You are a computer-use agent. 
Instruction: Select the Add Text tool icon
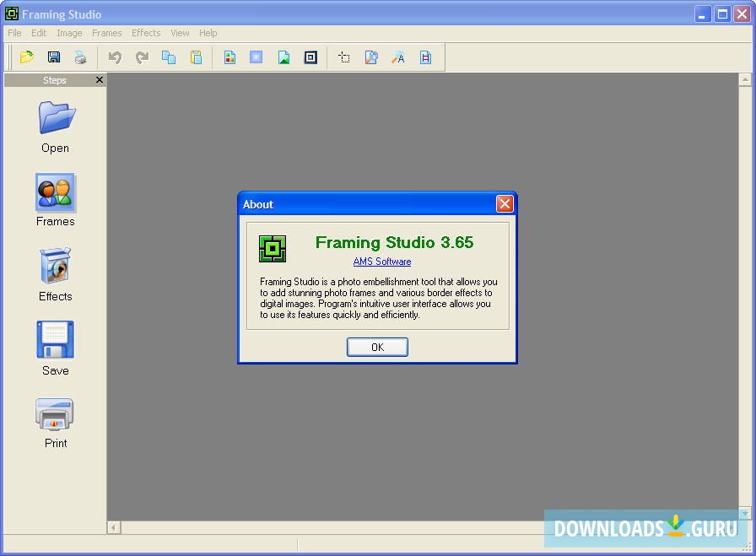(398, 57)
